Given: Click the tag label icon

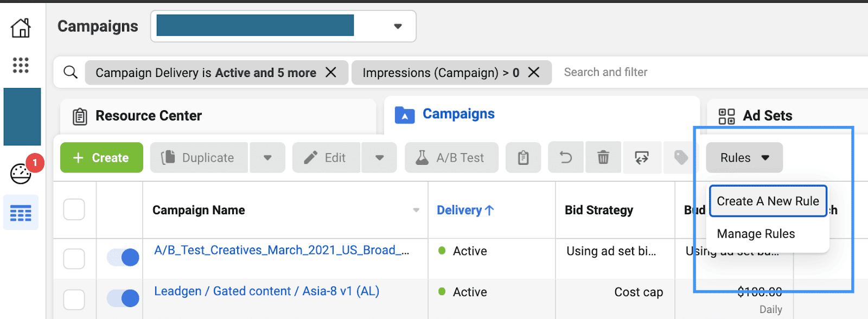Looking at the screenshot, I should [681, 158].
